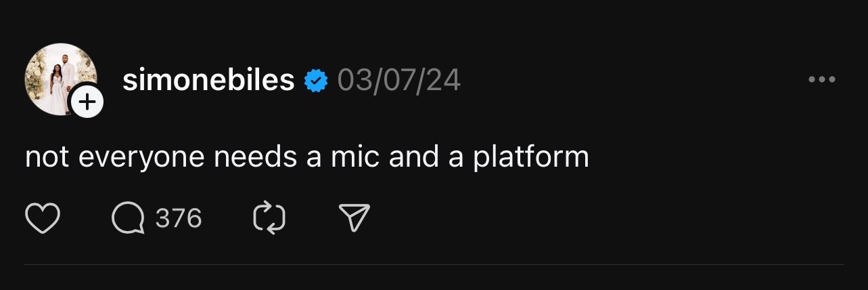Screen dimensions: 868x290
Task: Like the post with the heart icon
Action: 43,218
